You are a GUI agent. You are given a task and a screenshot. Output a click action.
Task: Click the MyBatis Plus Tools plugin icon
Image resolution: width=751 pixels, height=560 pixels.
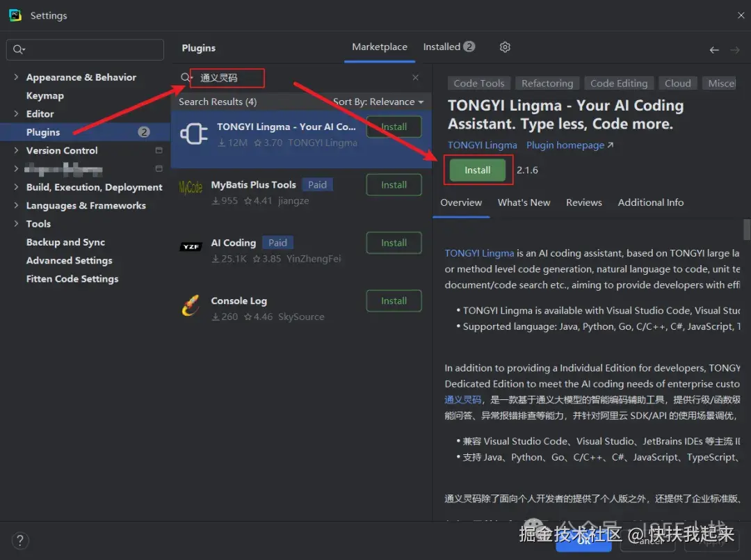point(191,187)
